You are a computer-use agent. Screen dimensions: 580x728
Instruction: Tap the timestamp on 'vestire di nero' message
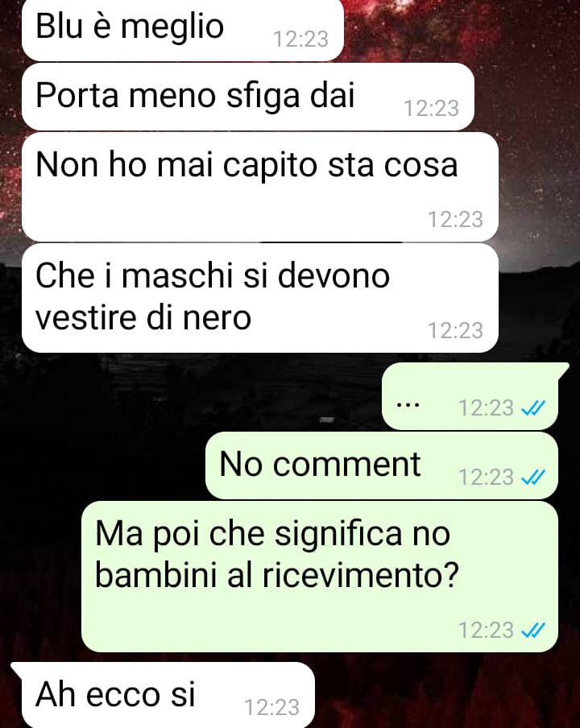455,330
